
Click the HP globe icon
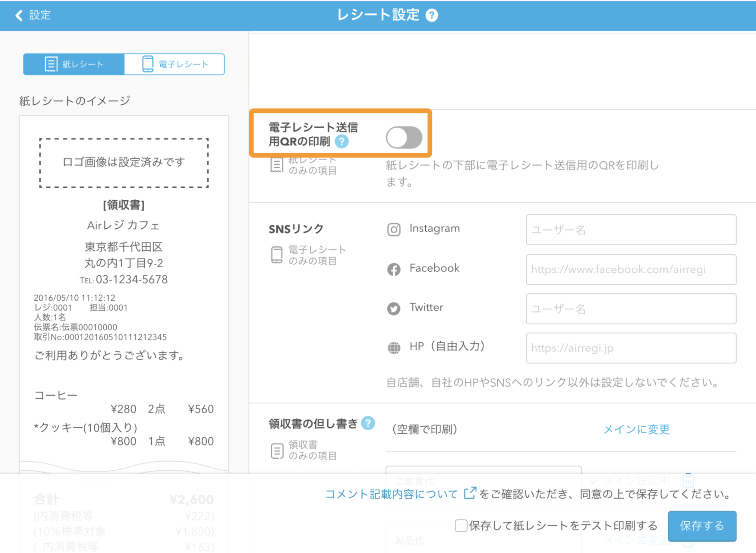coord(394,348)
